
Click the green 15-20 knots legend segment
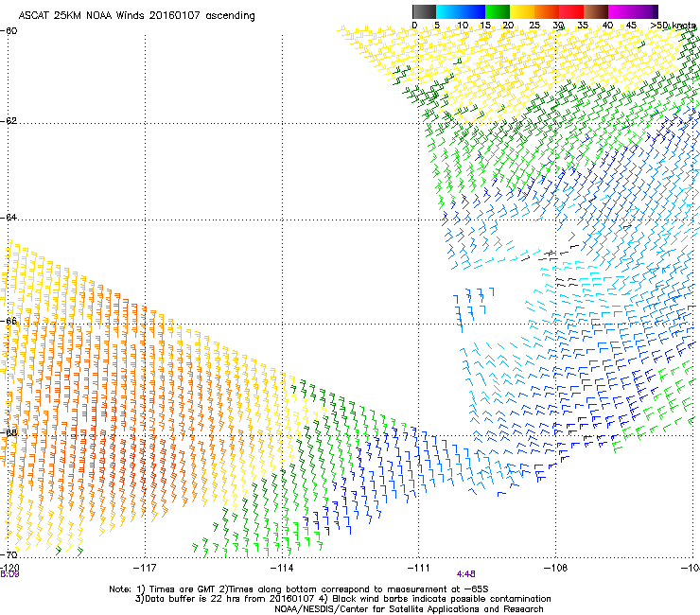pyautogui.click(x=498, y=11)
